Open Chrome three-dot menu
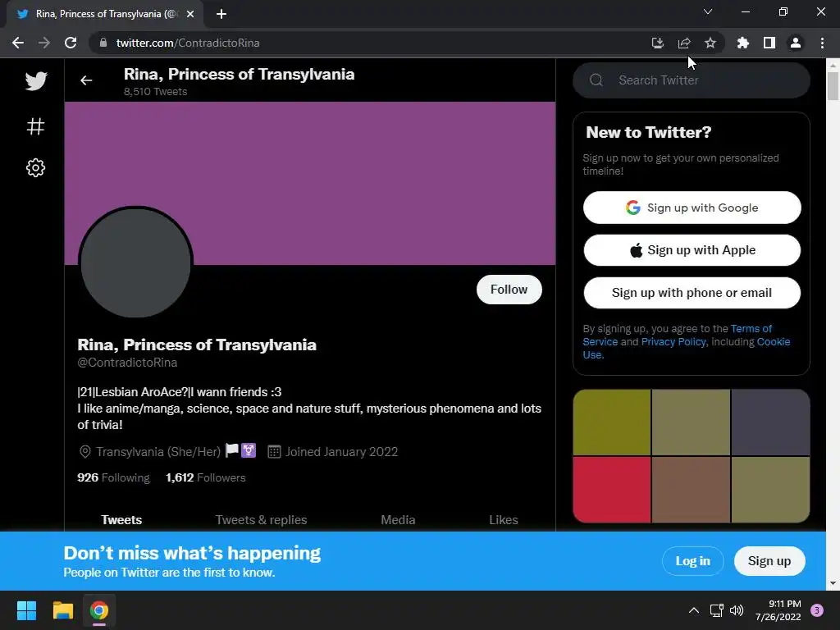This screenshot has height=630, width=840. [x=822, y=43]
